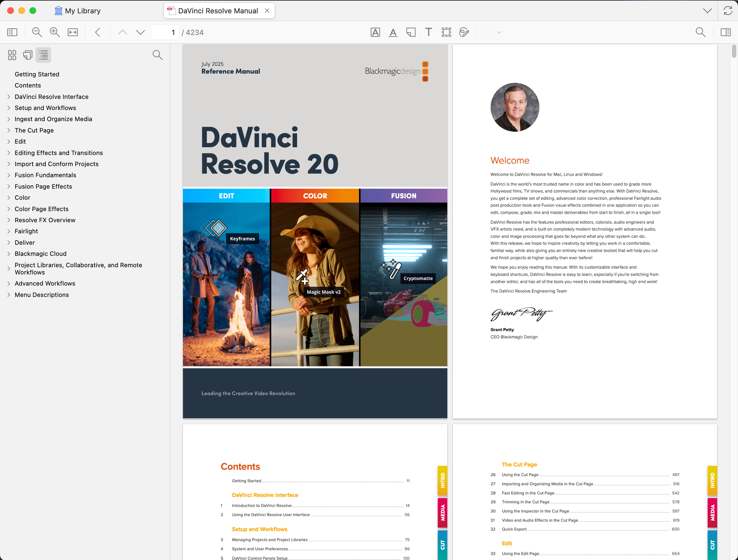Click the zoom out magnifier icon
The image size is (738, 560).
pyautogui.click(x=37, y=32)
